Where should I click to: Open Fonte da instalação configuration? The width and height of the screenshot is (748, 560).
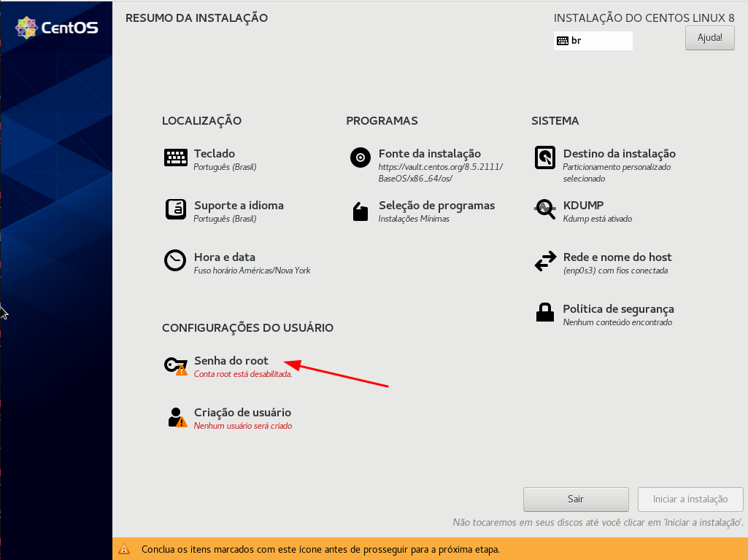pyautogui.click(x=429, y=153)
